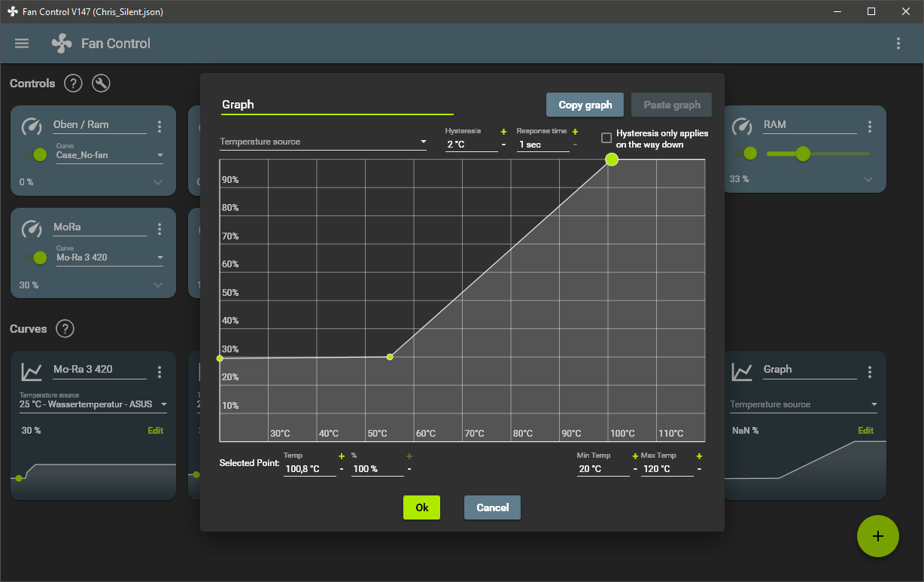924x582 pixels.
Task: Increase Min Temp with its plus icon
Action: tap(635, 456)
